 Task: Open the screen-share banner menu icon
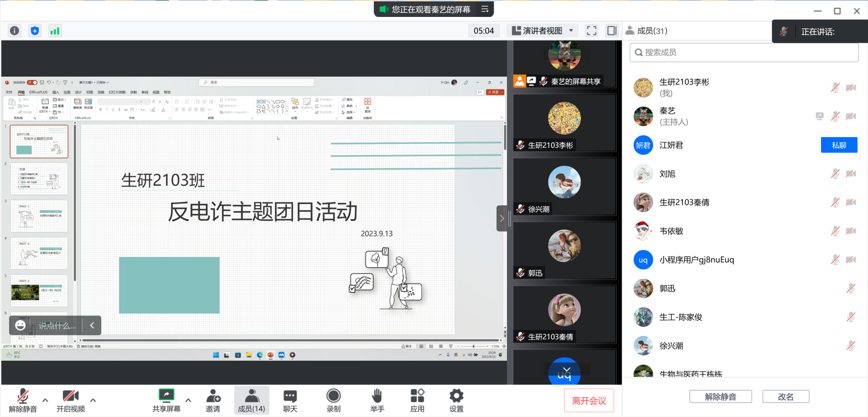click(x=485, y=9)
